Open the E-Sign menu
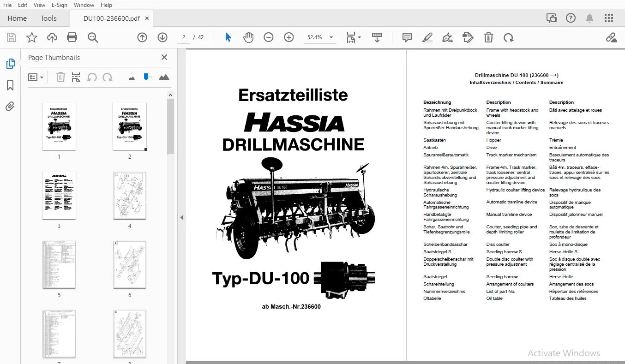625x364 pixels. 60,5
